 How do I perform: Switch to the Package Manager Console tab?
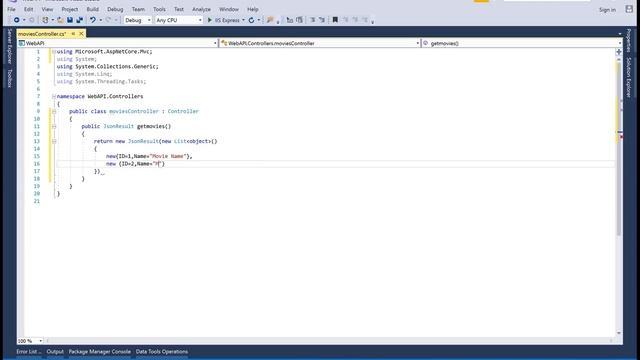point(100,351)
